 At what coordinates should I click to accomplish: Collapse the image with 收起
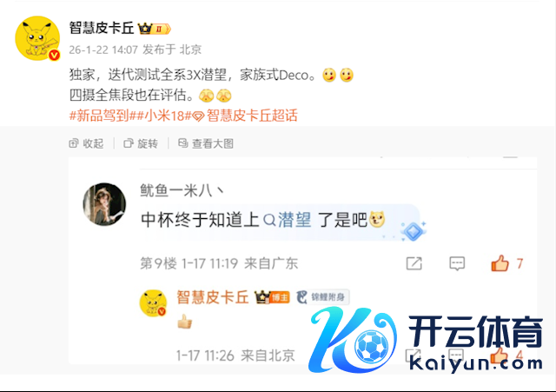[x=86, y=143]
